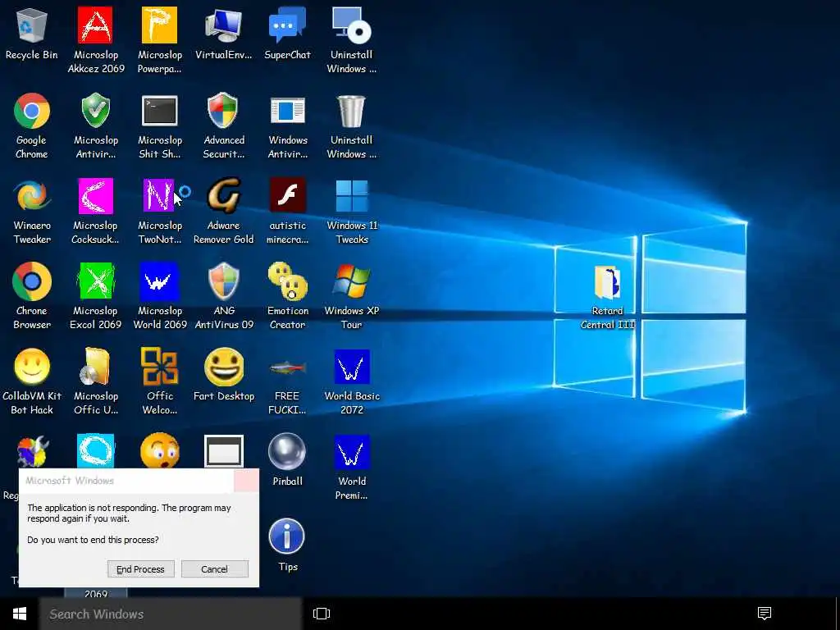Select Uninstall Windows icon with monitor and disc
The height and width of the screenshot is (630, 840).
[x=351, y=25]
